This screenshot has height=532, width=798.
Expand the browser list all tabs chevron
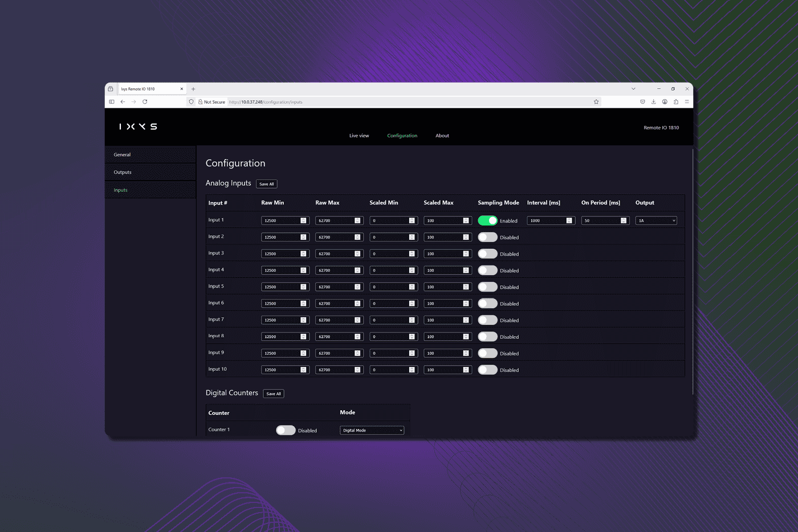633,89
